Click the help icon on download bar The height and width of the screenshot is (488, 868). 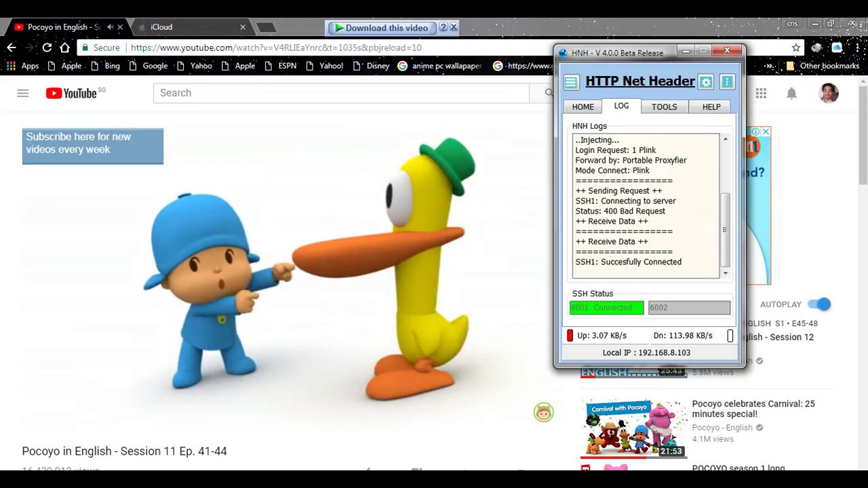click(443, 28)
